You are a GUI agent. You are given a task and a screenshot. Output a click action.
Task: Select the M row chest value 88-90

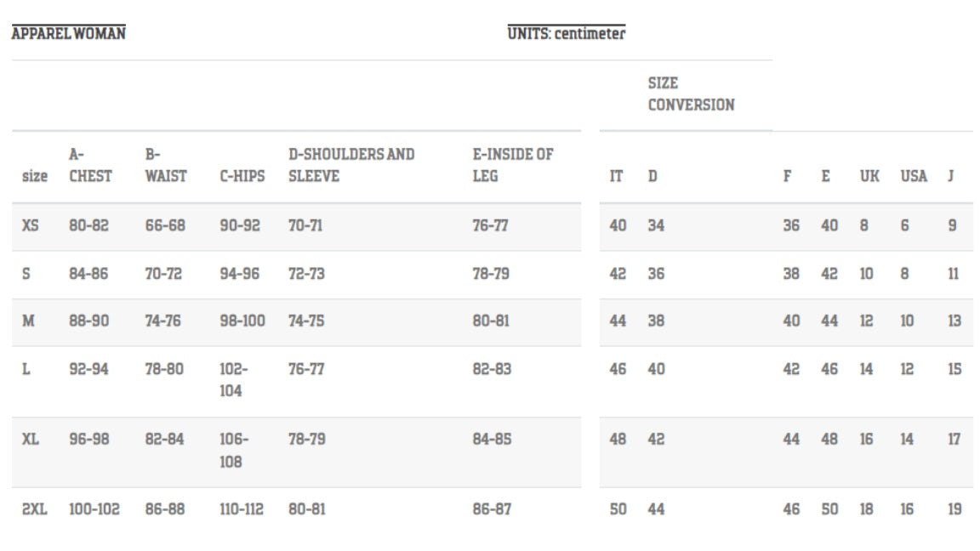(88, 321)
